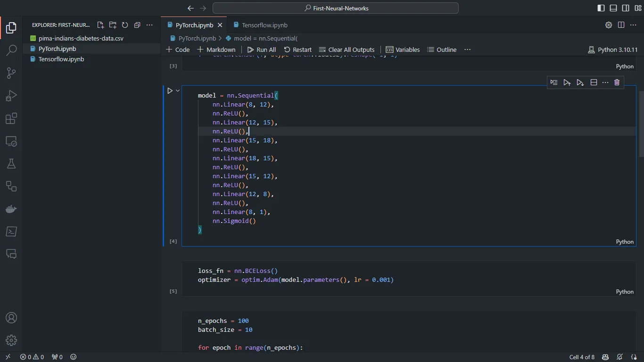The width and height of the screenshot is (644, 362).
Task: Open notebook editor settings gear
Action: pos(609,25)
